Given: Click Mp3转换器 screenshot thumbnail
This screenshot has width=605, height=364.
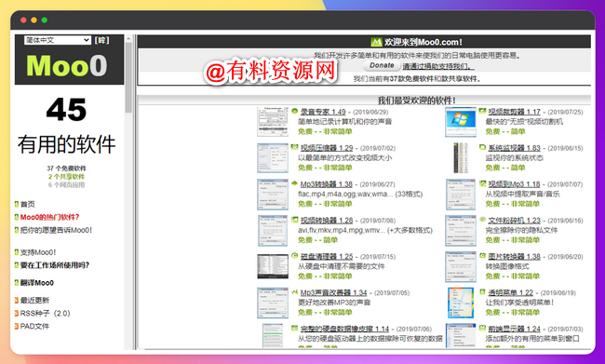Looking at the screenshot, I should click(273, 195).
